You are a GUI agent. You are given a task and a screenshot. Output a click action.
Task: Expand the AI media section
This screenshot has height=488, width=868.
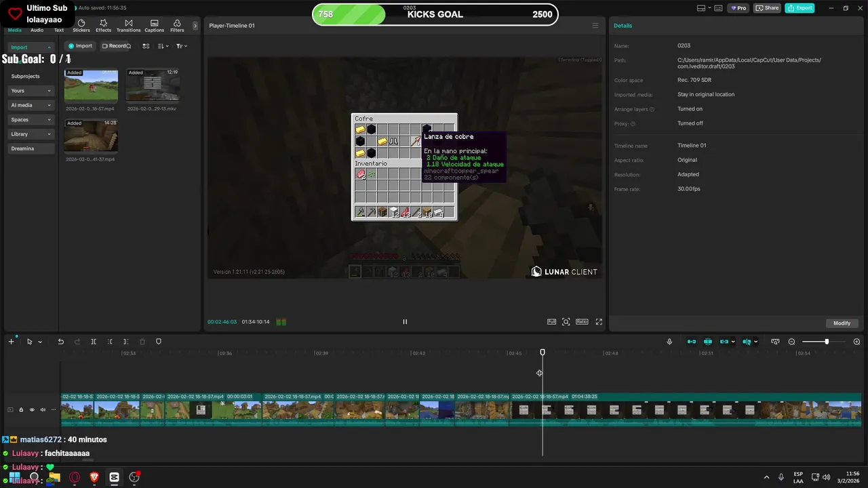[x=31, y=105]
